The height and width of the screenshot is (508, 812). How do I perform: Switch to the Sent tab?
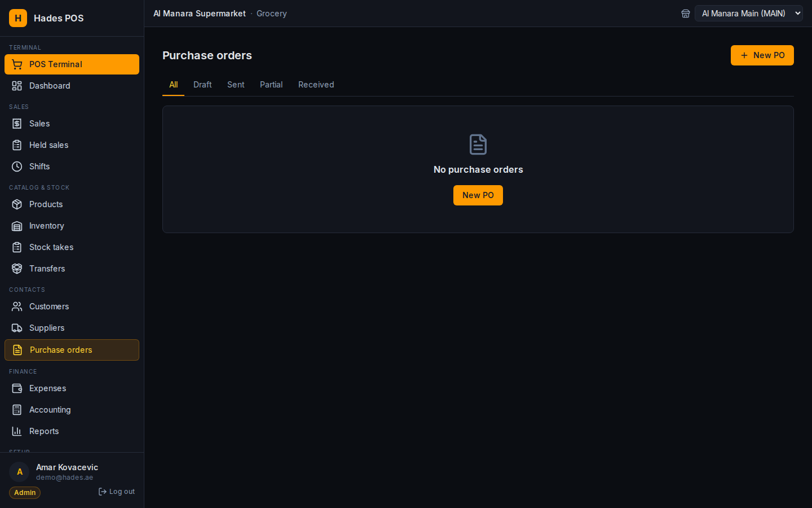236,85
